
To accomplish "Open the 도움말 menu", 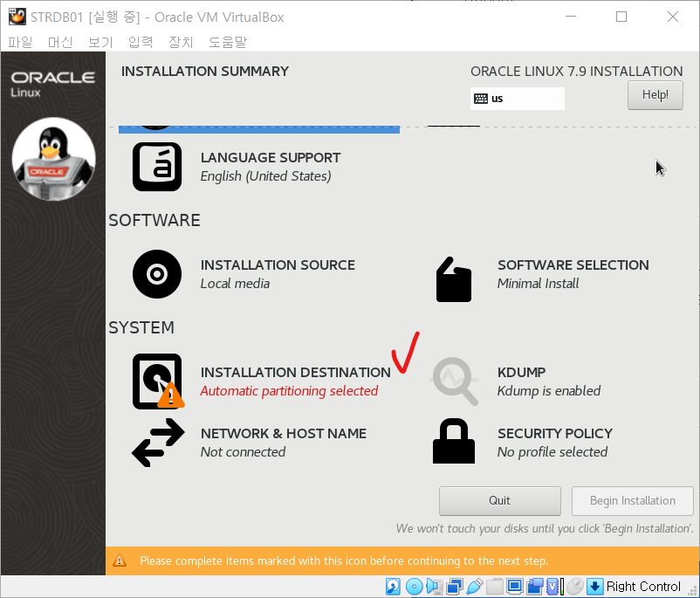I will [228, 42].
